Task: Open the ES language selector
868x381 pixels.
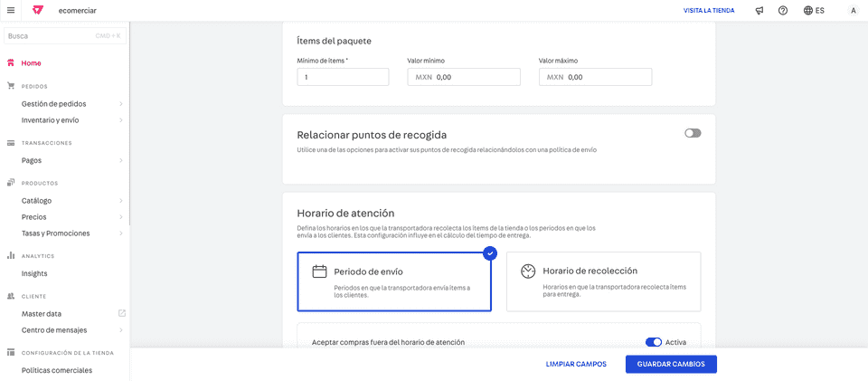Action: (x=815, y=11)
